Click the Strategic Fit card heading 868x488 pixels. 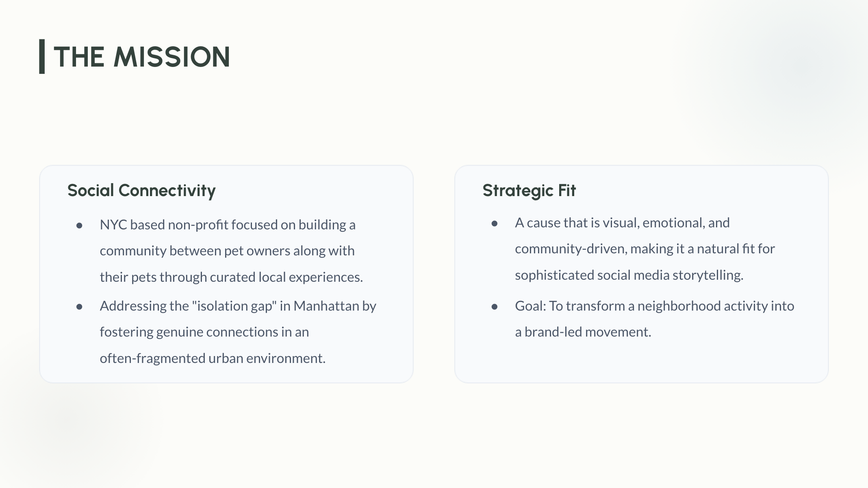(529, 190)
